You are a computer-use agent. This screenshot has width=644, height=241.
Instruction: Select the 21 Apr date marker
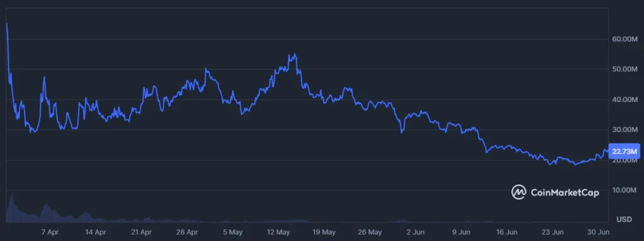142,232
